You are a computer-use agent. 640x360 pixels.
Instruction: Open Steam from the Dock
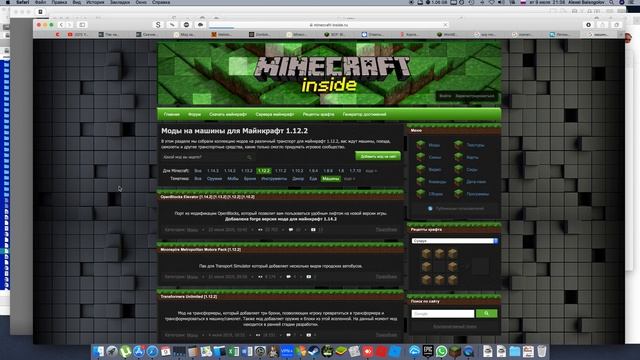pyautogui.click(x=314, y=351)
